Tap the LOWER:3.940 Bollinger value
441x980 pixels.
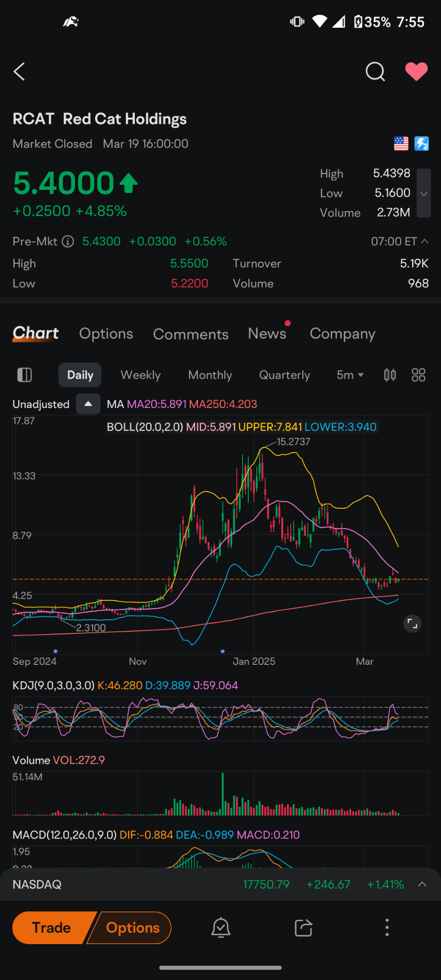click(341, 427)
